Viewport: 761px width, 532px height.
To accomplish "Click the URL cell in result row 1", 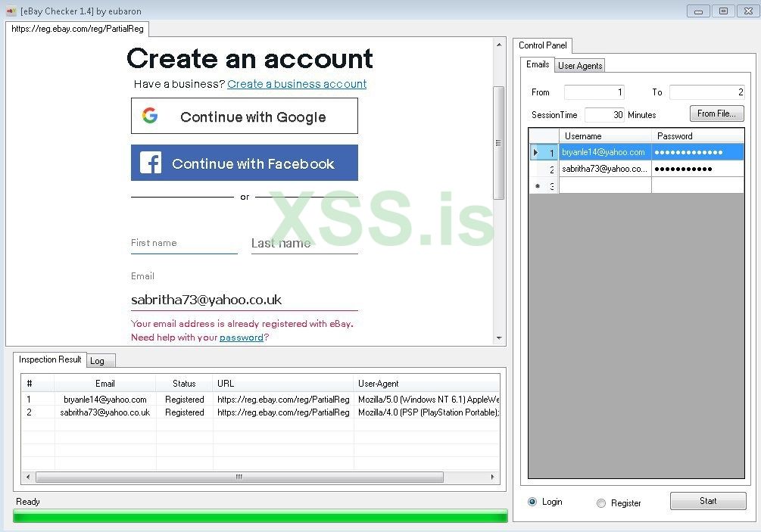I will coord(283,399).
